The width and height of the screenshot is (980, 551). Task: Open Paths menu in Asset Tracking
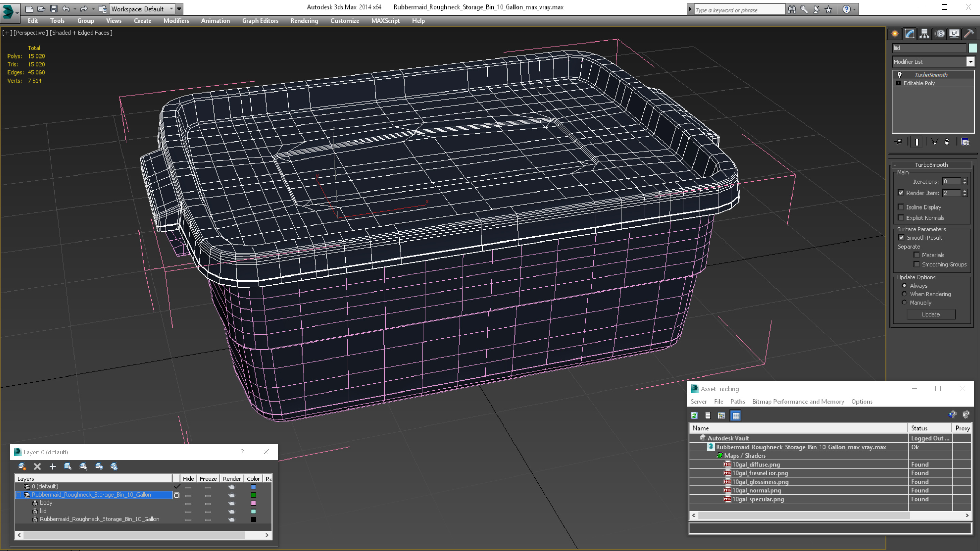click(x=737, y=402)
